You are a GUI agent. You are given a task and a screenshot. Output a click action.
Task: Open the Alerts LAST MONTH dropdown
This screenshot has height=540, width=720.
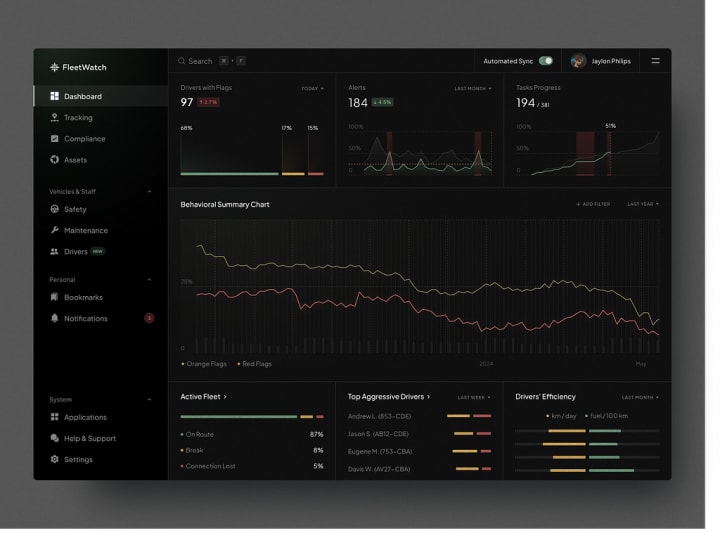(474, 89)
